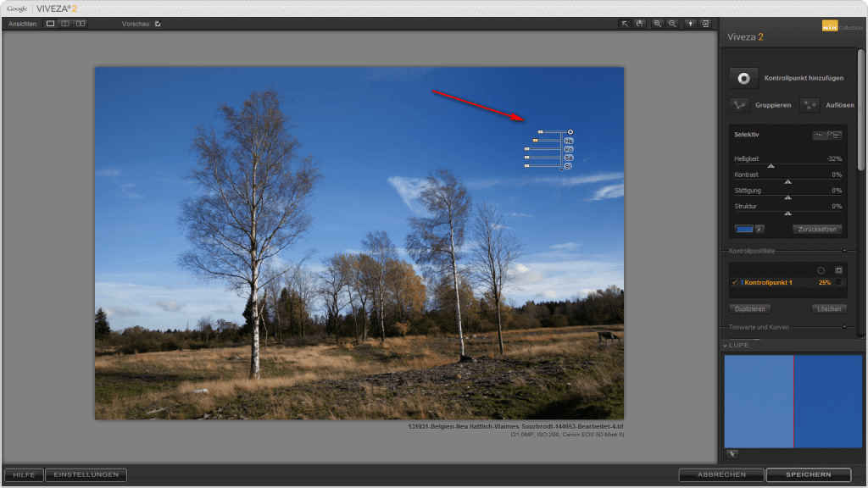Click the right panel vertical scrollbar
868x488 pixels.
(861, 109)
